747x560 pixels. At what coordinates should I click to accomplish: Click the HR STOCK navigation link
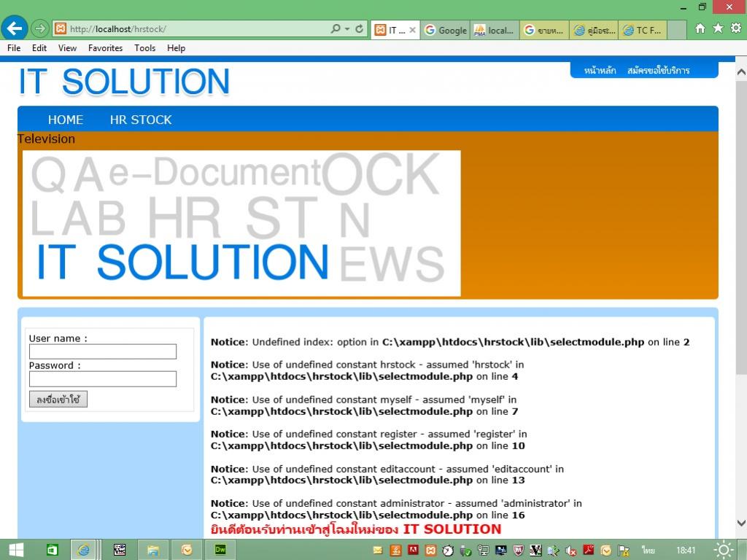tap(141, 120)
